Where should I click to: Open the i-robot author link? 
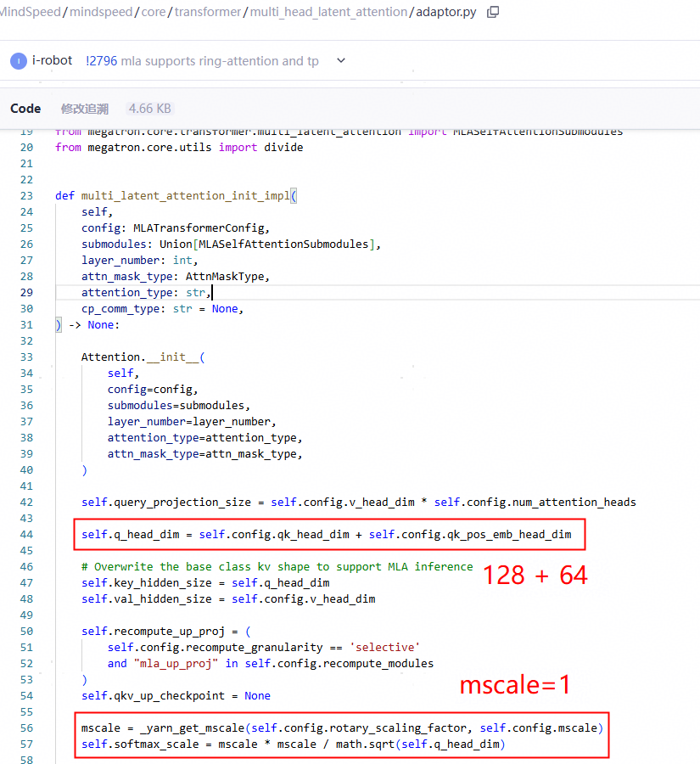click(52, 60)
